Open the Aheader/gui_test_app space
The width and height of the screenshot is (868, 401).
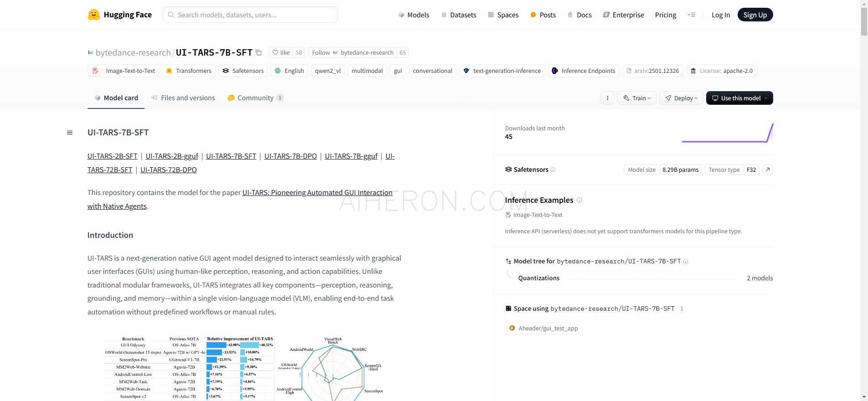pyautogui.click(x=543, y=328)
